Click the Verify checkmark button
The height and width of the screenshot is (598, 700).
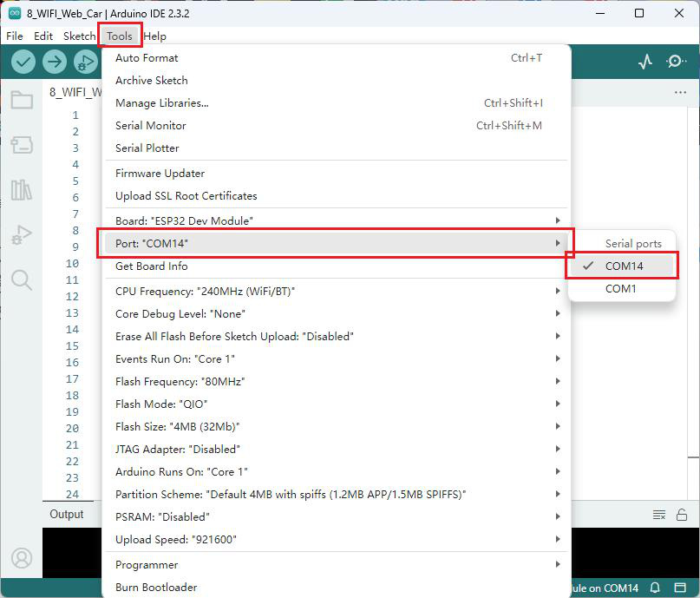click(x=23, y=62)
